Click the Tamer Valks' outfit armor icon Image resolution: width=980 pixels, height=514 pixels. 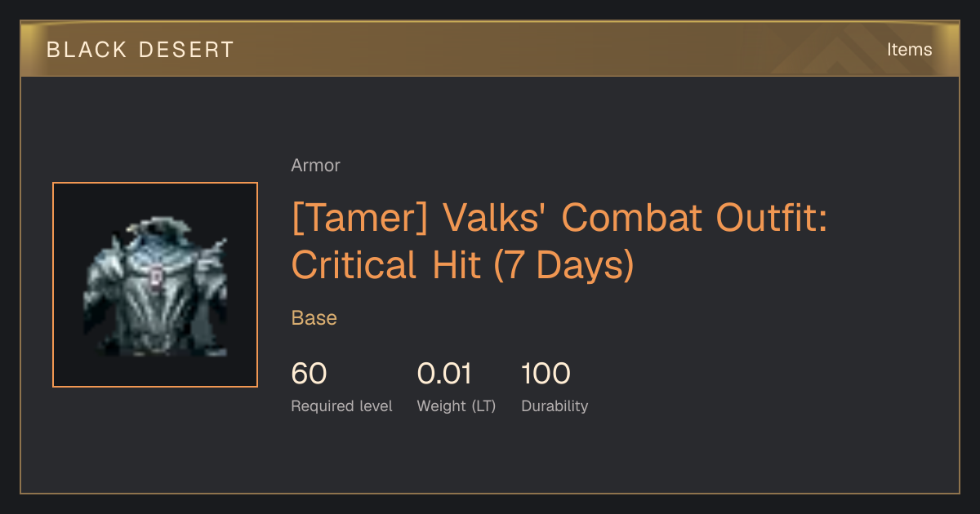(x=155, y=286)
